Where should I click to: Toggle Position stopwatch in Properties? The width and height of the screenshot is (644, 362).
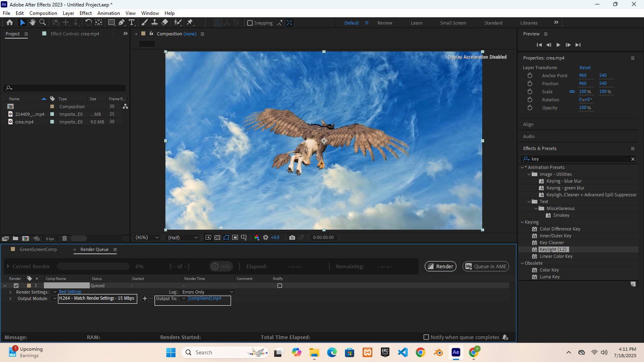coord(530,84)
